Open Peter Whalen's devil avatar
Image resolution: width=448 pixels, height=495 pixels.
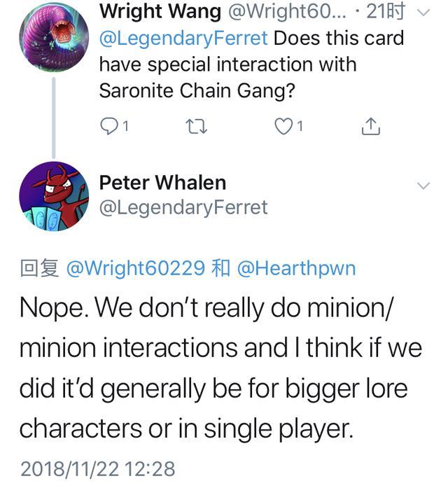click(54, 197)
